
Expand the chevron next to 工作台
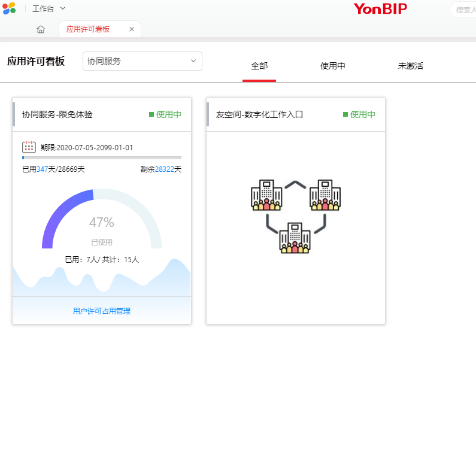tap(62, 8)
